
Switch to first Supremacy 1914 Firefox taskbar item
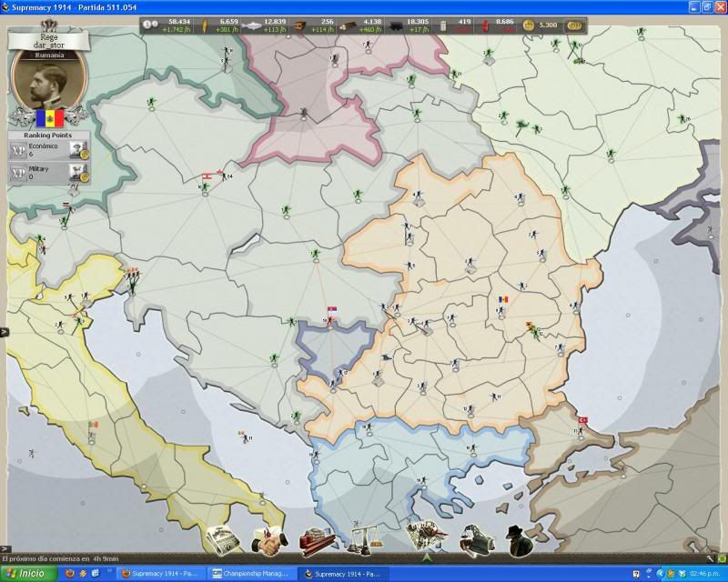160,574
